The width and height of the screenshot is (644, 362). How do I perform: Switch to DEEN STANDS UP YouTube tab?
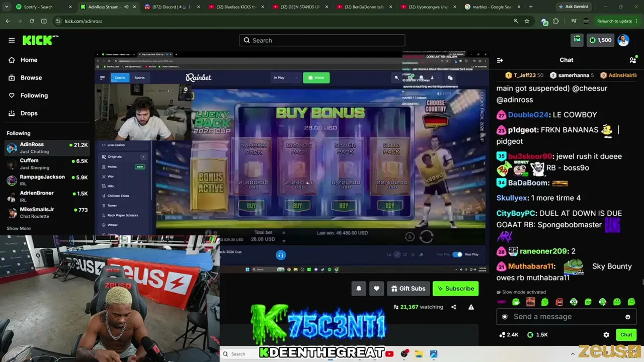299,7
